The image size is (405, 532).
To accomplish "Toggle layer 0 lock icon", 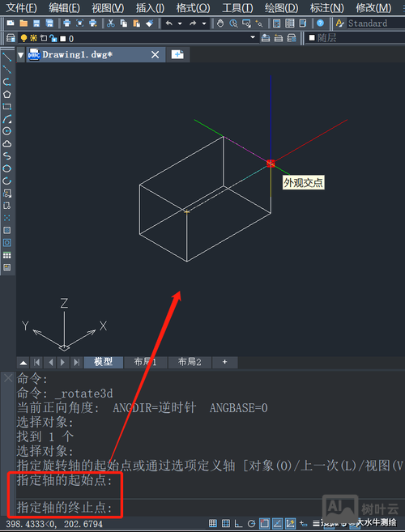I will (x=53, y=38).
